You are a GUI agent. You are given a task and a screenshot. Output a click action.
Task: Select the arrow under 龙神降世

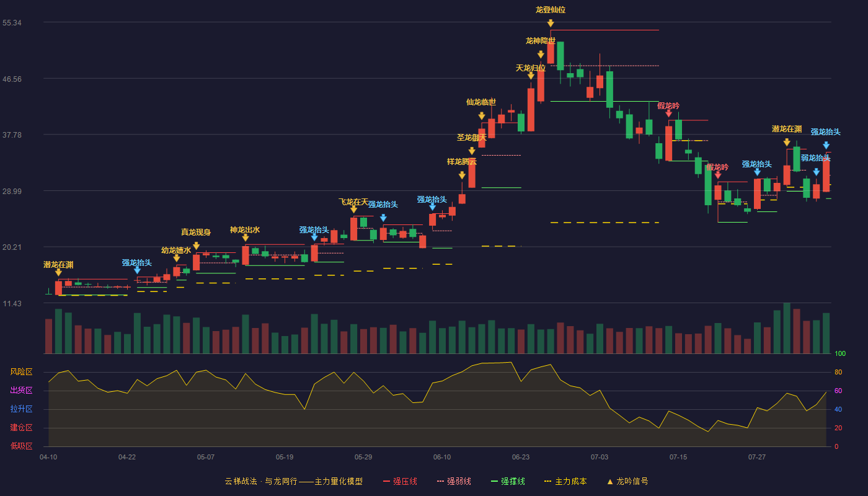click(x=541, y=55)
